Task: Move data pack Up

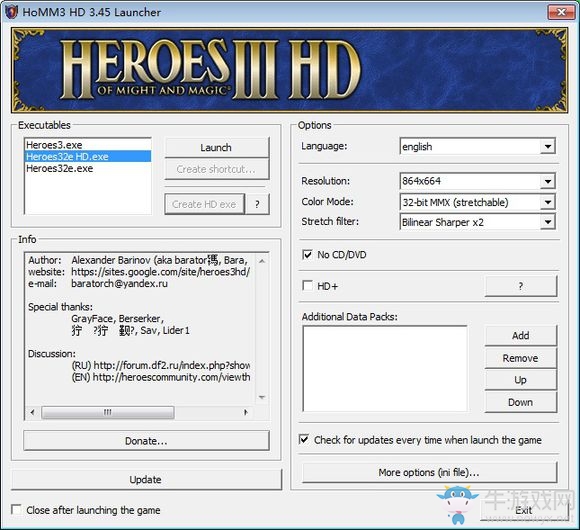Action: (520, 380)
